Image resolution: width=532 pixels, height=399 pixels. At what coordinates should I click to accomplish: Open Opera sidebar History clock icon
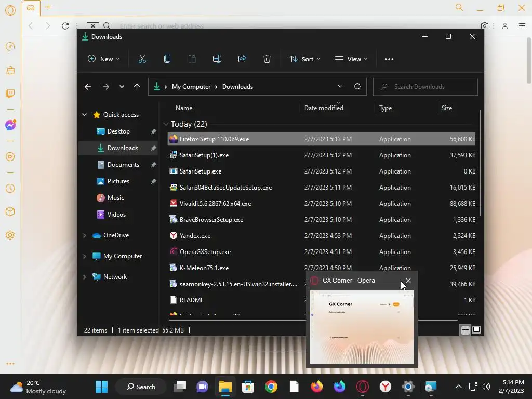(x=10, y=188)
